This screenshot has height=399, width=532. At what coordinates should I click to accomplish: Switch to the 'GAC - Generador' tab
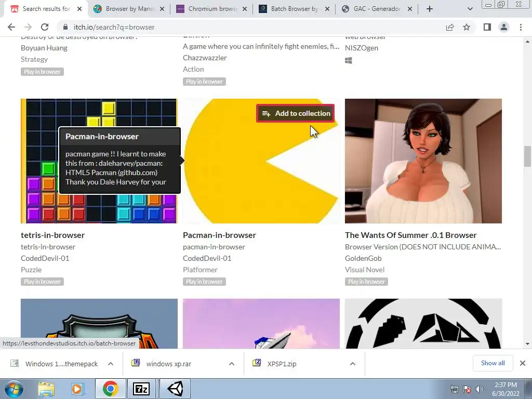point(377,9)
